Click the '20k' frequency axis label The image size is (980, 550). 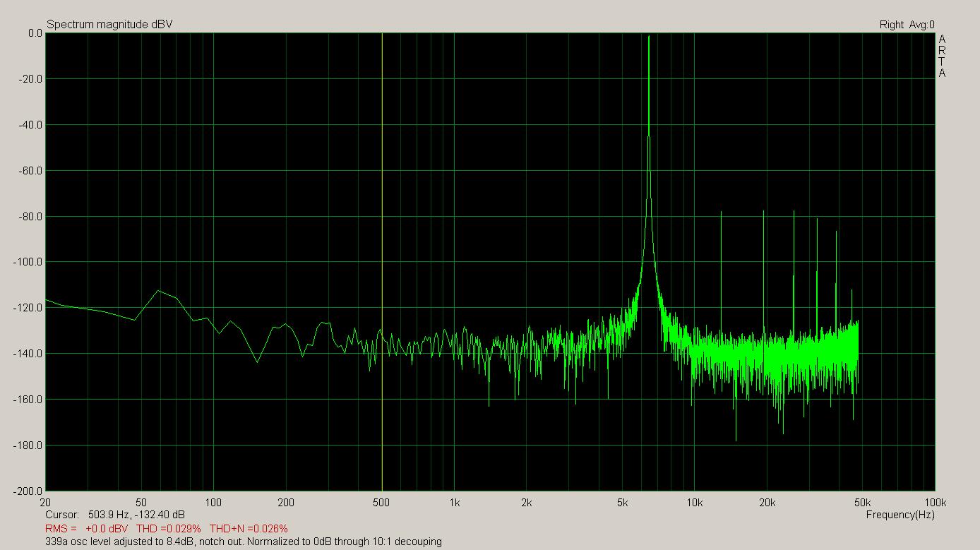(x=767, y=503)
